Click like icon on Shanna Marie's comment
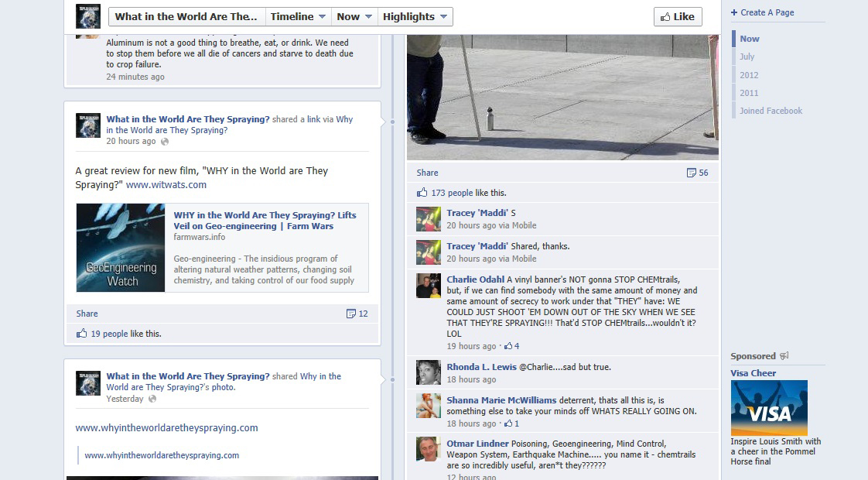 click(509, 423)
